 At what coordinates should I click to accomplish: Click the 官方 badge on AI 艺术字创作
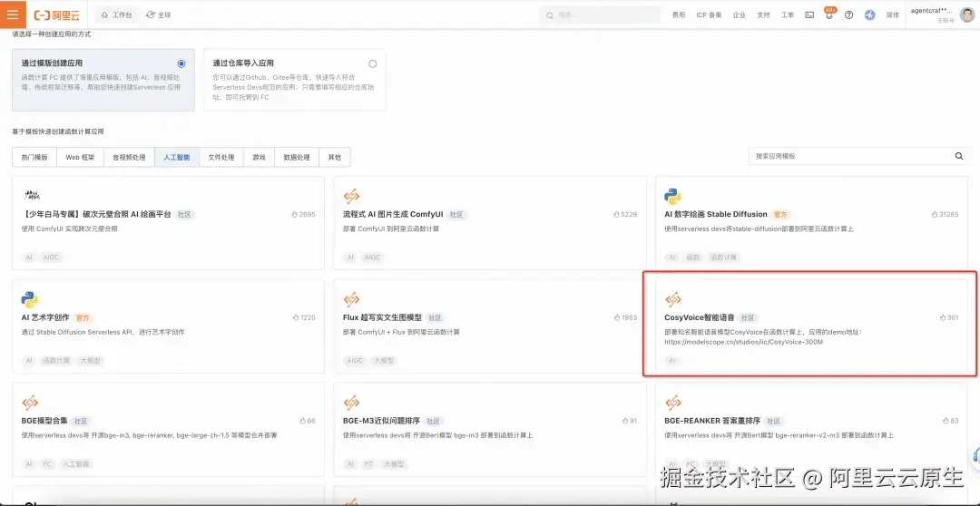coord(83,317)
